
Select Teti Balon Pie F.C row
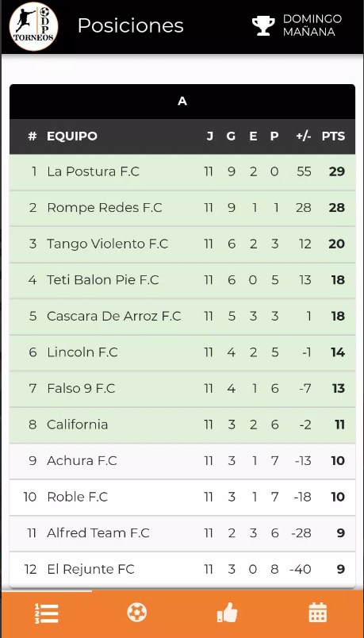click(182, 280)
